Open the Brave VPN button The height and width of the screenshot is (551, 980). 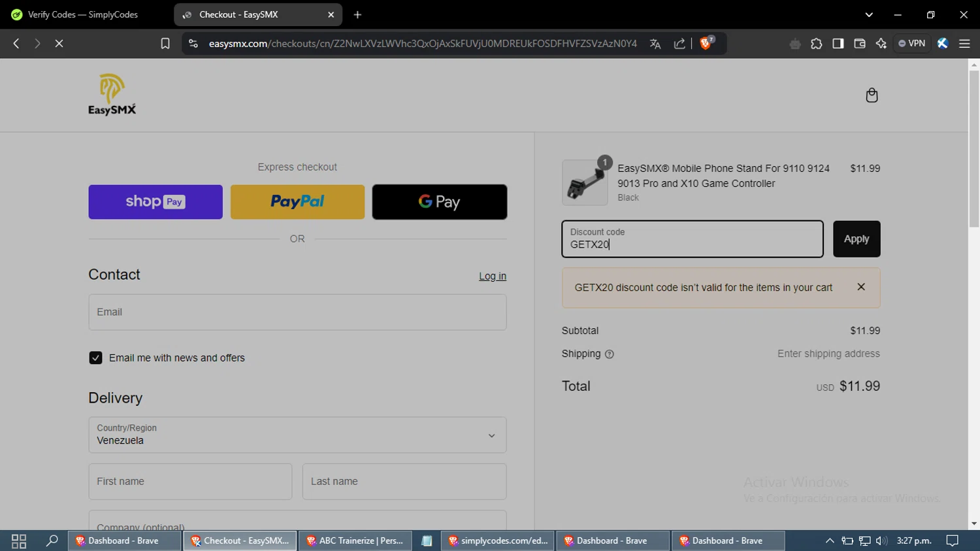point(912,43)
